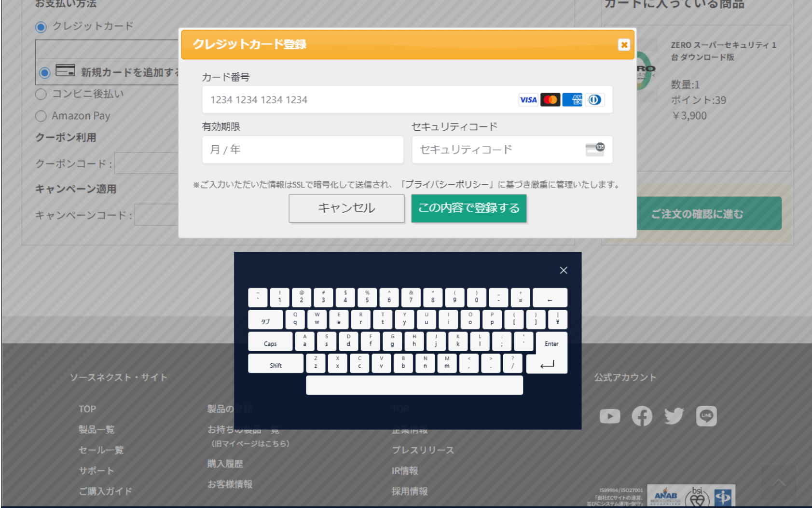Open the Facebook official account
The width and height of the screenshot is (812, 508).
[x=642, y=416]
